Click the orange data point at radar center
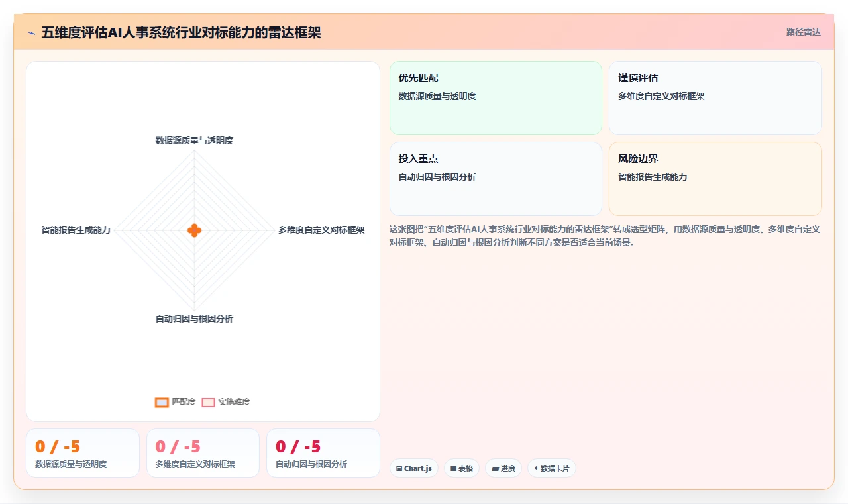The height and width of the screenshot is (504, 848). [x=194, y=230]
